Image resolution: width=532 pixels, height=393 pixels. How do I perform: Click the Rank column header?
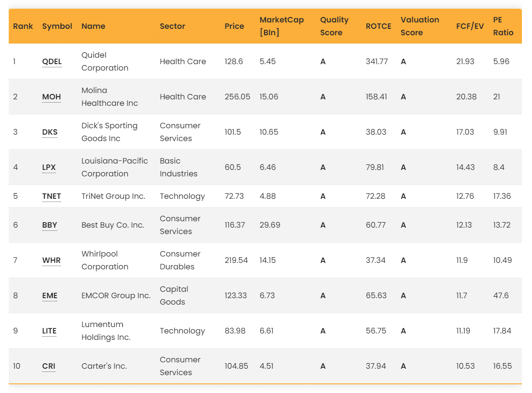(x=23, y=26)
